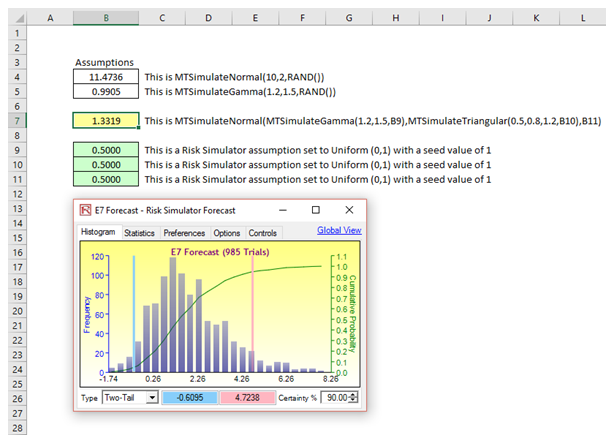
Task: Select yellow cell B7 with 1.3319
Action: click(106, 121)
